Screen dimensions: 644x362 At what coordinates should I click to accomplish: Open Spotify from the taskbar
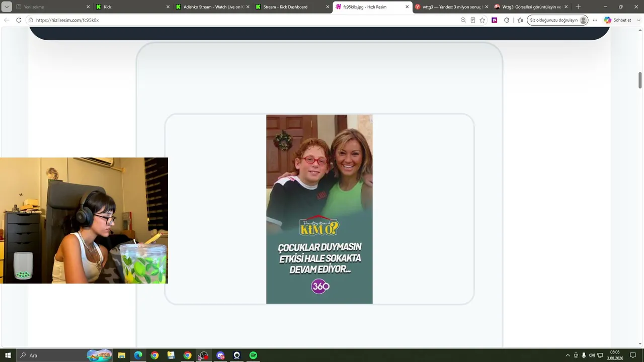(254, 355)
